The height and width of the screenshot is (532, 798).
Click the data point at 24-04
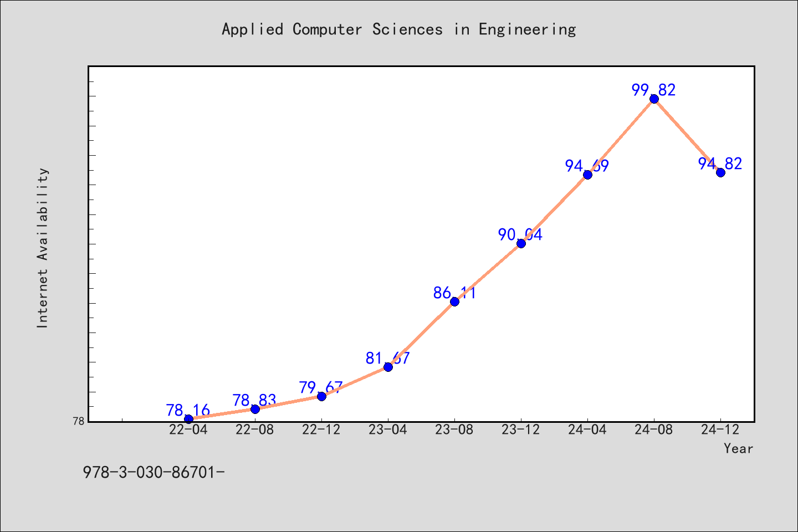click(x=587, y=175)
